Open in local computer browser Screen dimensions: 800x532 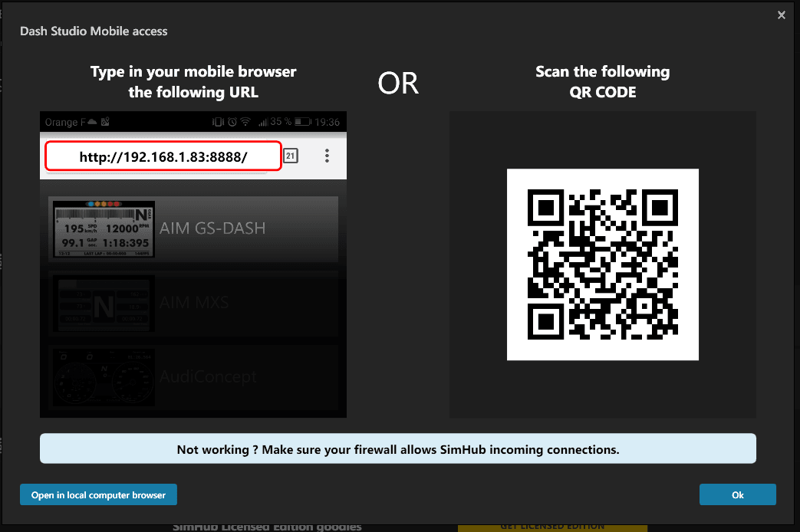click(x=98, y=494)
